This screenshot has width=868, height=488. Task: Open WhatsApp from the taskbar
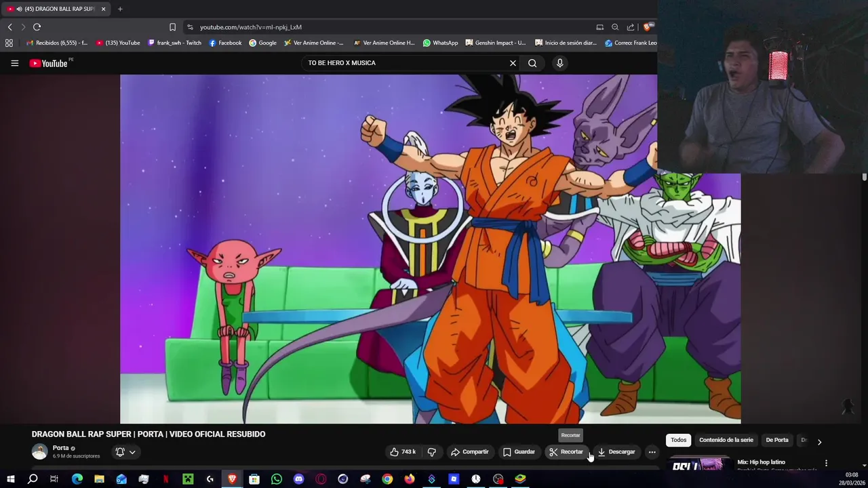pyautogui.click(x=277, y=479)
